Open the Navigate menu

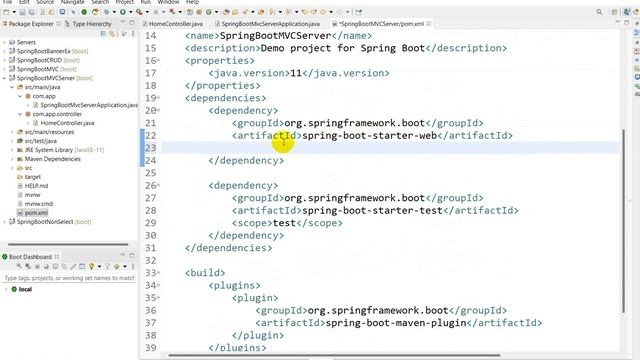73,2
